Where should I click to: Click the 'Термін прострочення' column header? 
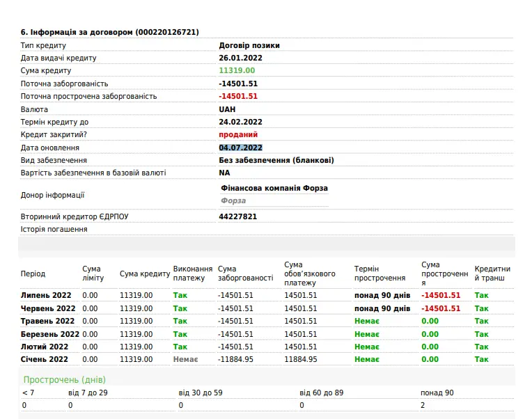click(380, 274)
